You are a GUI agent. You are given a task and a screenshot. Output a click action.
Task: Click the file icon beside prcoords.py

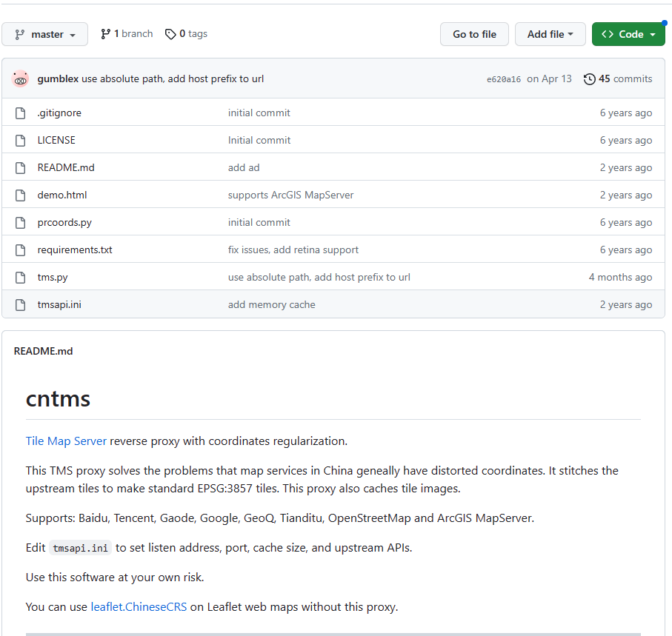coord(20,223)
